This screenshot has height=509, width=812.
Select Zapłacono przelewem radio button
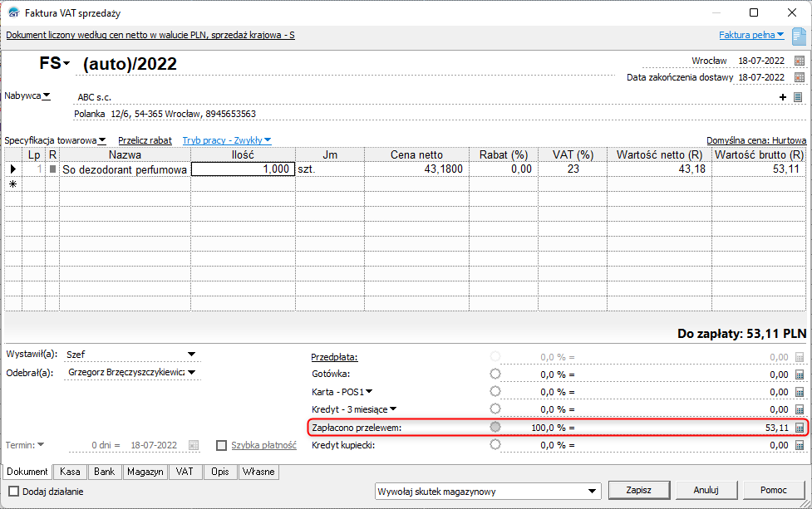pyautogui.click(x=495, y=427)
